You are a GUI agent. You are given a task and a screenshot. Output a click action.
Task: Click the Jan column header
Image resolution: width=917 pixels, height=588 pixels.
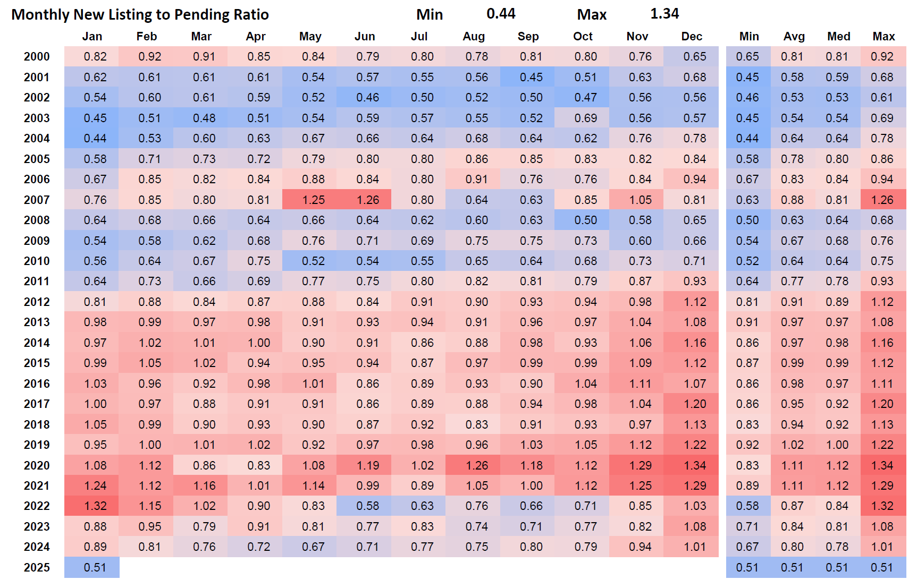(x=92, y=36)
